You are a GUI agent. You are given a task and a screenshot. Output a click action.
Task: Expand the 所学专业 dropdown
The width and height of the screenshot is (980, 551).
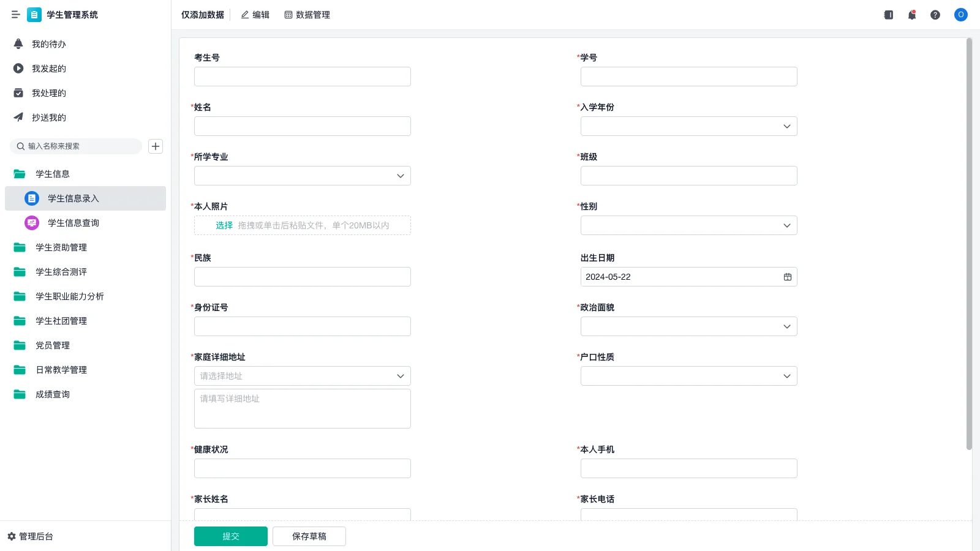tap(400, 176)
